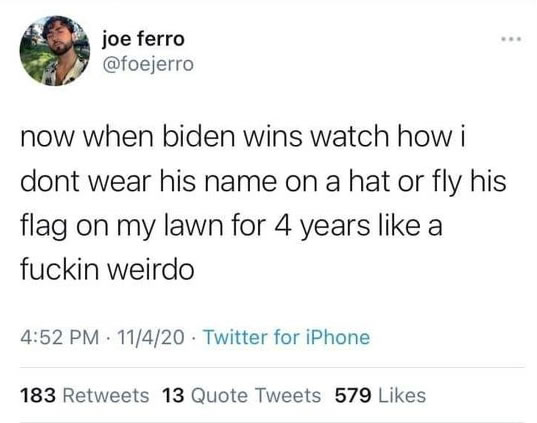View the 579 Likes list
Screen dimensions: 537x423
[x=380, y=396]
